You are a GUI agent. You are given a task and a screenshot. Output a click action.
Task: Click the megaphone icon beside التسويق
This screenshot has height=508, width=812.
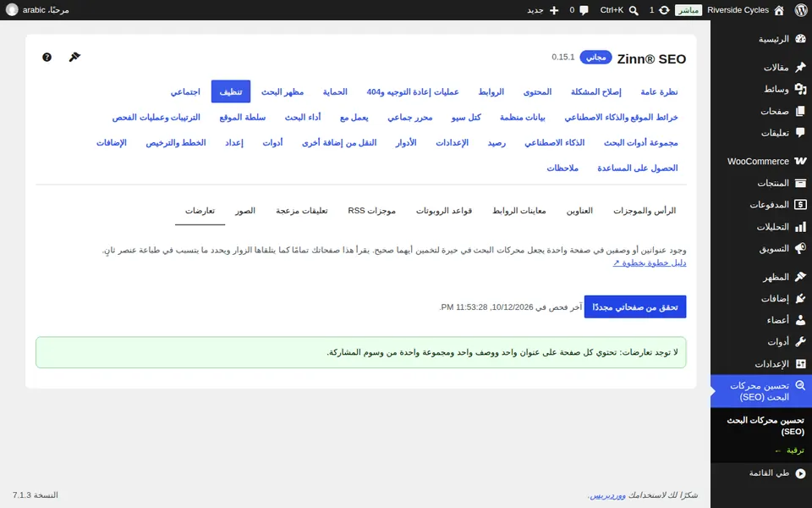801,248
